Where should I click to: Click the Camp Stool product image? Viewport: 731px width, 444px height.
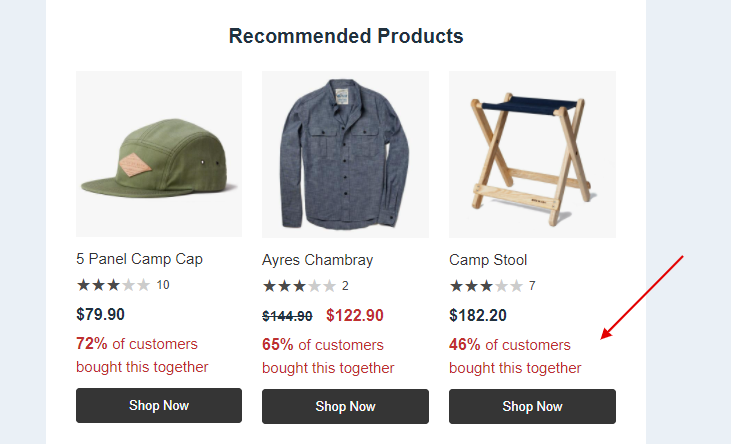(532, 153)
